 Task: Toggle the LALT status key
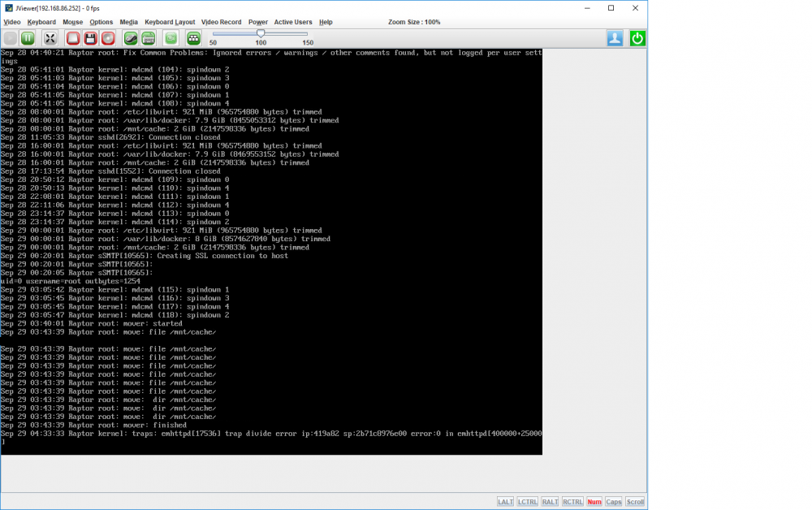505,502
